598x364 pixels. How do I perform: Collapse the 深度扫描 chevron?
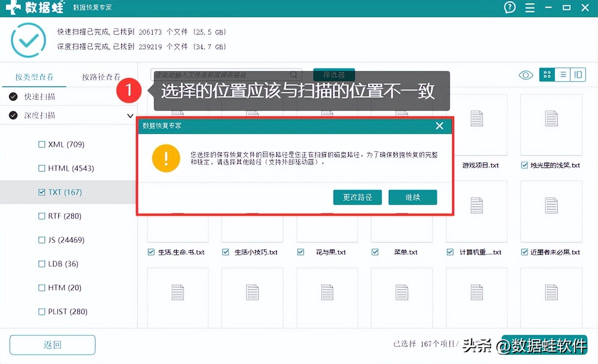pyautogui.click(x=130, y=116)
